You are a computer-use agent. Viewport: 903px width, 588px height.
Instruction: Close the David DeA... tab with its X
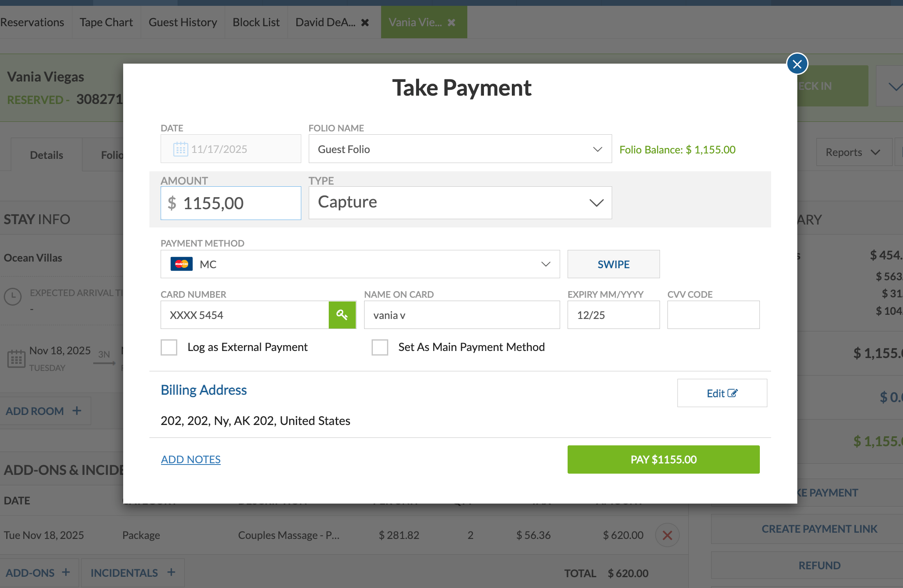[x=365, y=22]
